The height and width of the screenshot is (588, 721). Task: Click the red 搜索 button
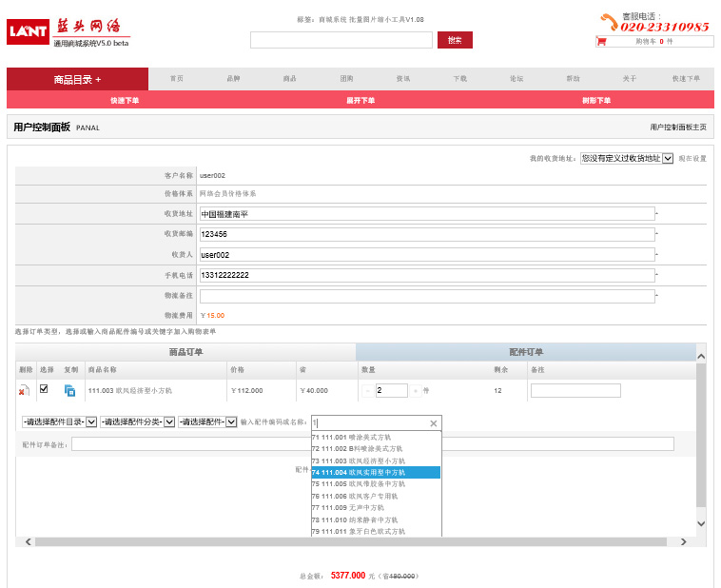point(455,40)
